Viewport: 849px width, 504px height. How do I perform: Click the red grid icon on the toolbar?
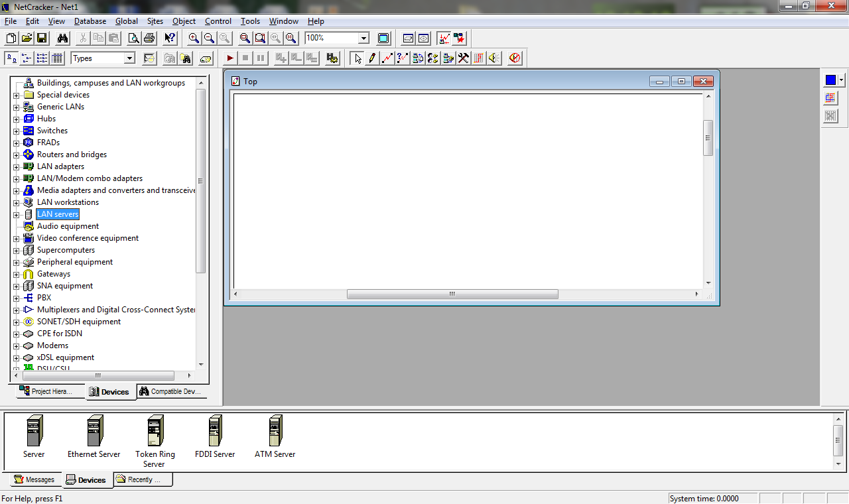coord(479,58)
